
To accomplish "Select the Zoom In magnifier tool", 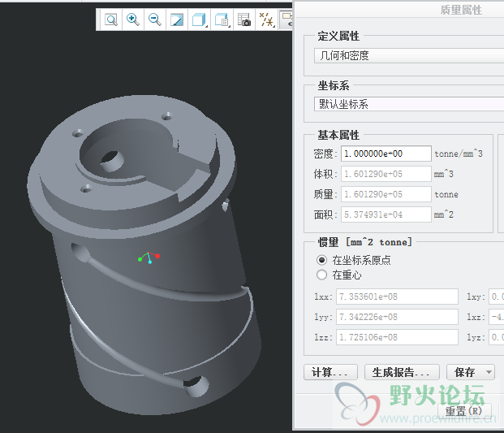I will coord(133,20).
